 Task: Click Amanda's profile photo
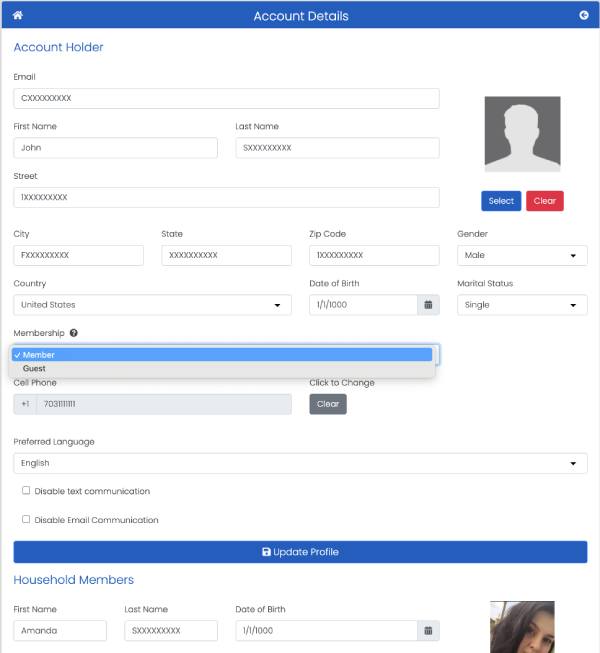point(522,627)
